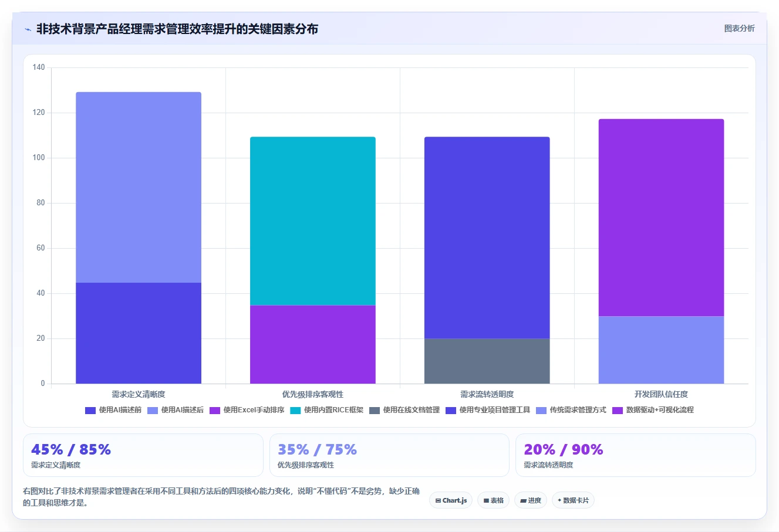This screenshot has height=532, width=779.
Task: Click the description paragraph starting with 右图对比了
Action: [221, 497]
